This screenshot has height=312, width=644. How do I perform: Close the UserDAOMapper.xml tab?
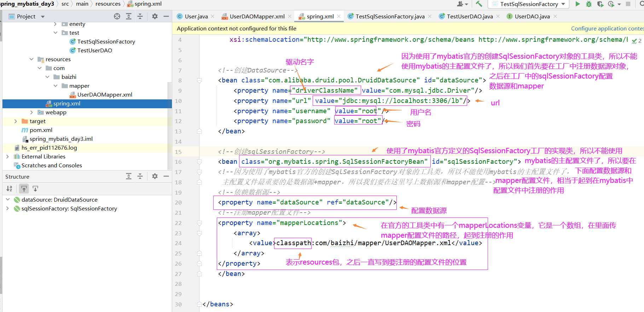click(290, 16)
